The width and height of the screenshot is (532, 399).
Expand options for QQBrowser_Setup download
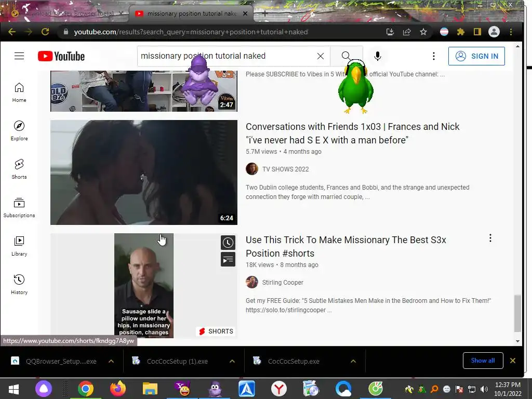111,362
